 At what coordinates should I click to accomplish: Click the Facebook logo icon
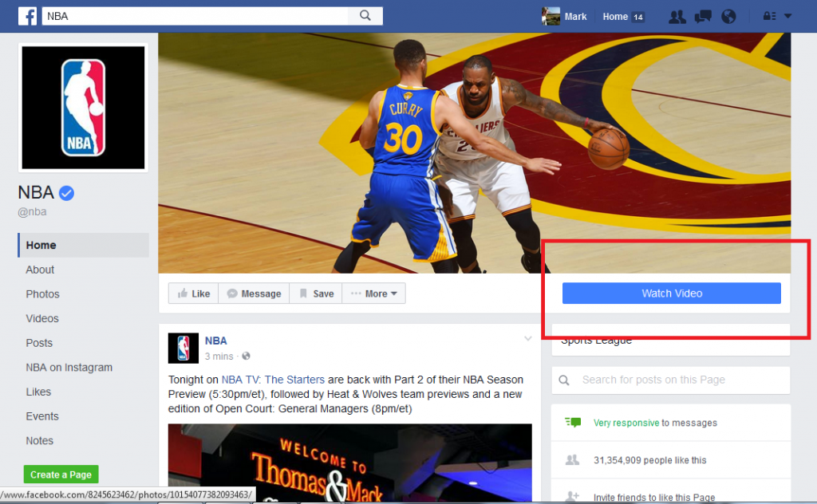(27, 16)
